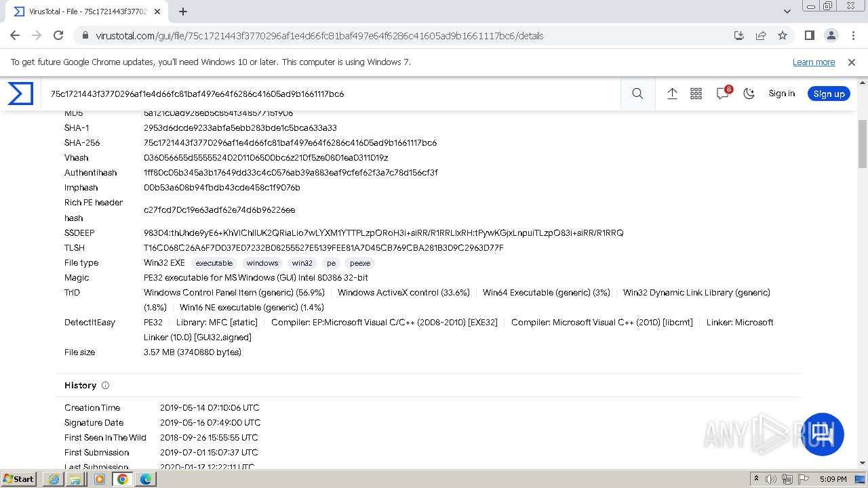Toggle the browser side panel icon
Viewport: 868px width, 488px height.
[809, 35]
